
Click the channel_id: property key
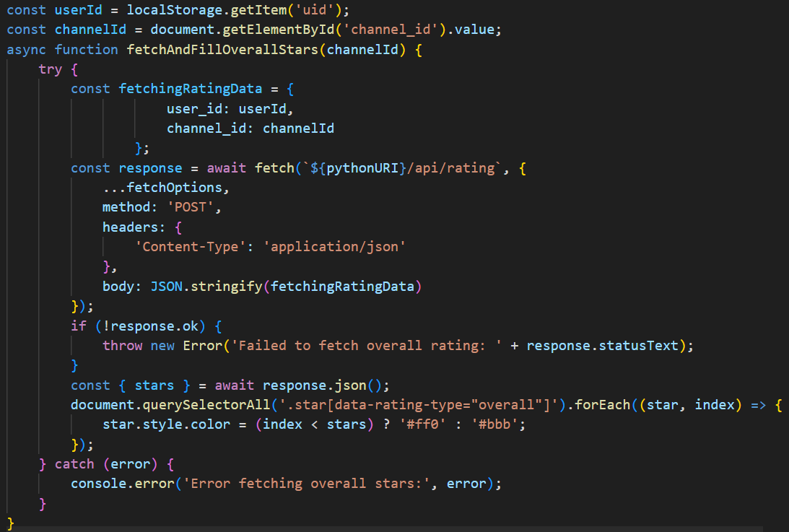point(210,128)
